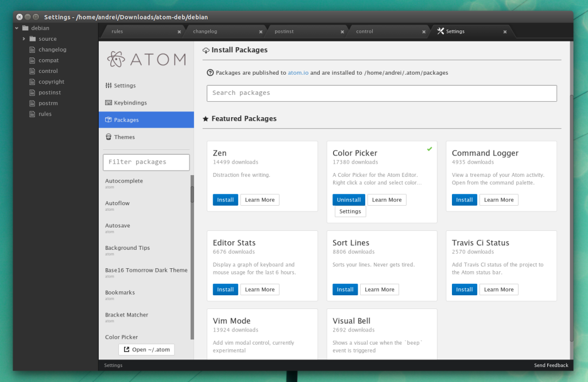Click the Atom logo icon
Screen dimensions: 588x382
tap(115, 59)
